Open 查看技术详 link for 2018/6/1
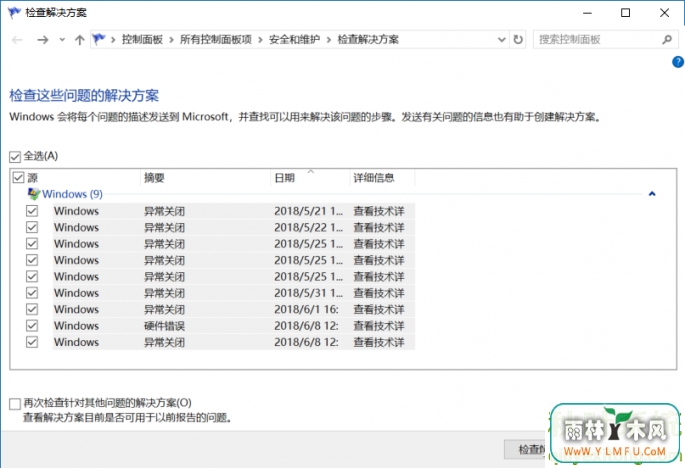Viewport: 685px width, 468px height. tap(379, 310)
